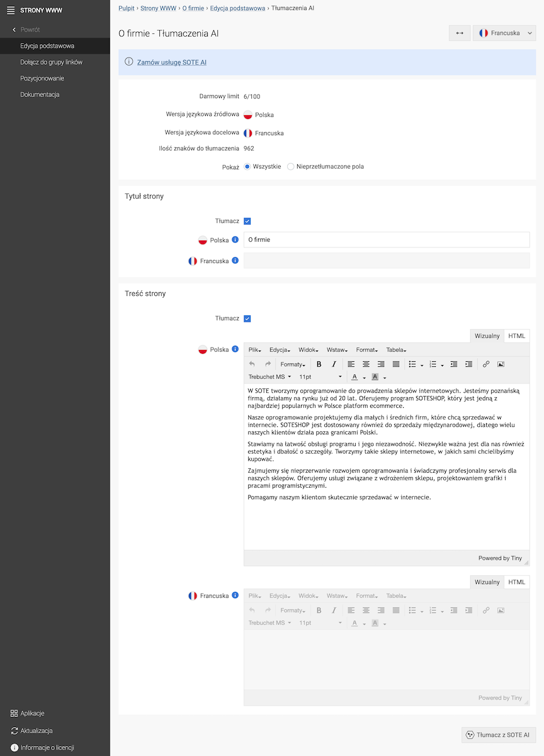The image size is (544, 756).
Task: Open the Trebuchet MS font dropdown in Polska editor
Action: tap(270, 376)
